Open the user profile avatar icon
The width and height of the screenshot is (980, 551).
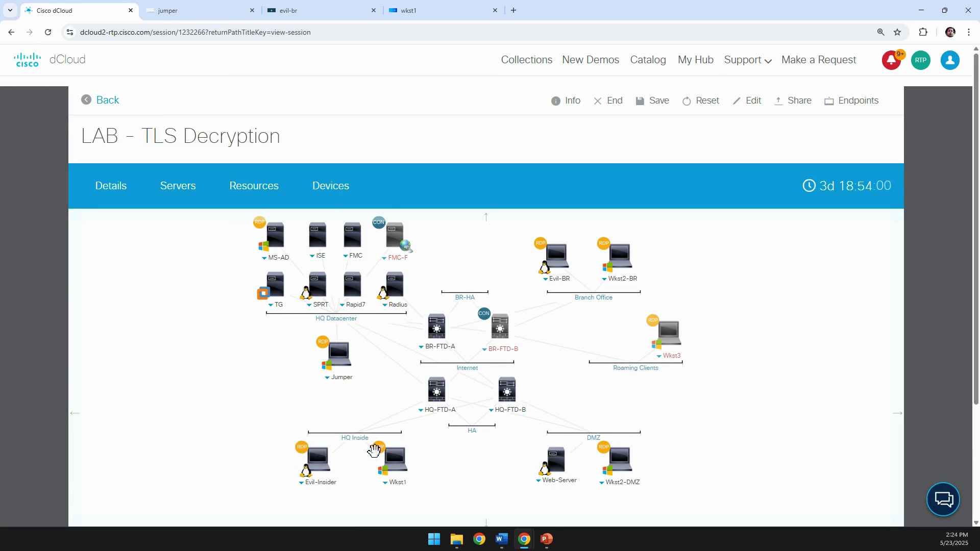[x=950, y=60]
